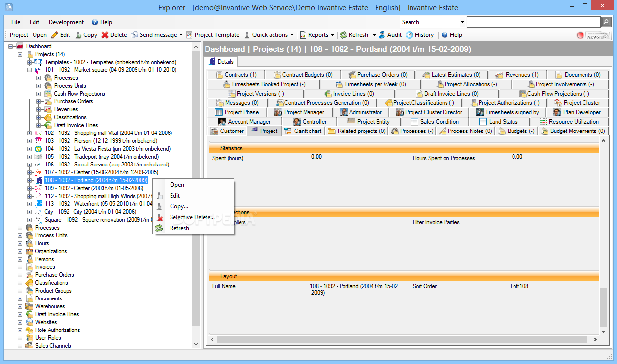Open the Send message dropdown arrow

point(181,35)
